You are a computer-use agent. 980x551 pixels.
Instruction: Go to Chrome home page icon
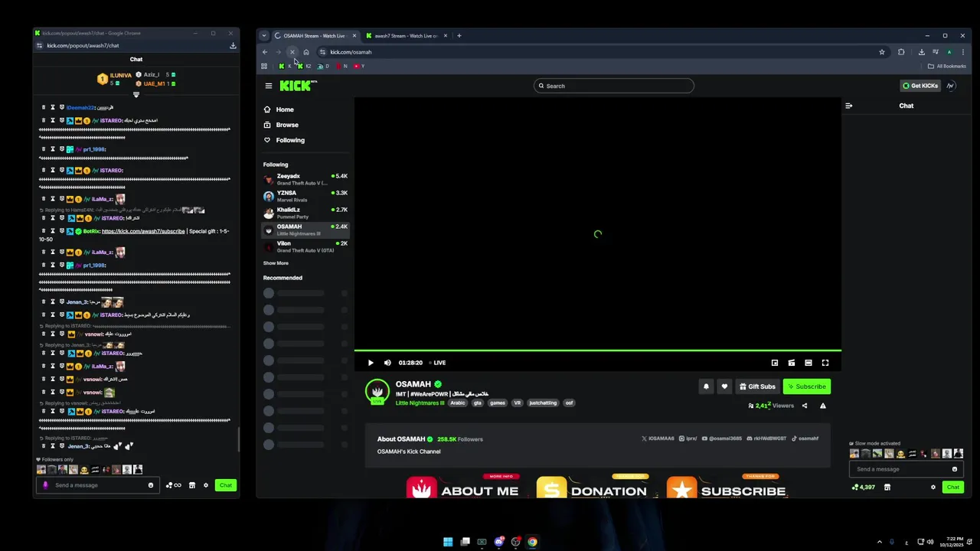coord(306,52)
